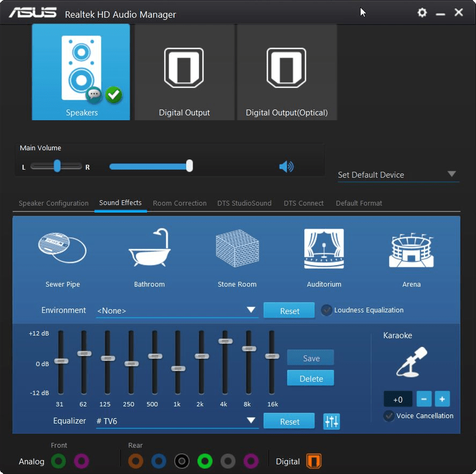
Task: Click the 2k equalizer band slider
Action: click(202, 356)
